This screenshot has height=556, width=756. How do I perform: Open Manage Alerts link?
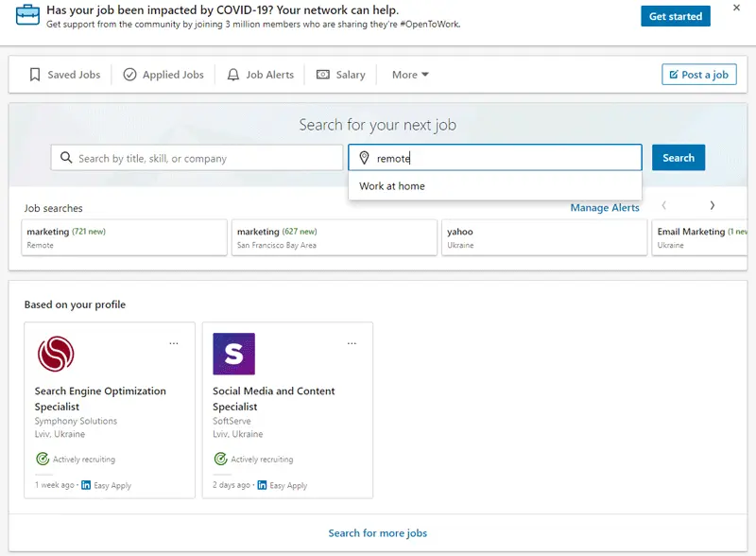pyautogui.click(x=605, y=207)
